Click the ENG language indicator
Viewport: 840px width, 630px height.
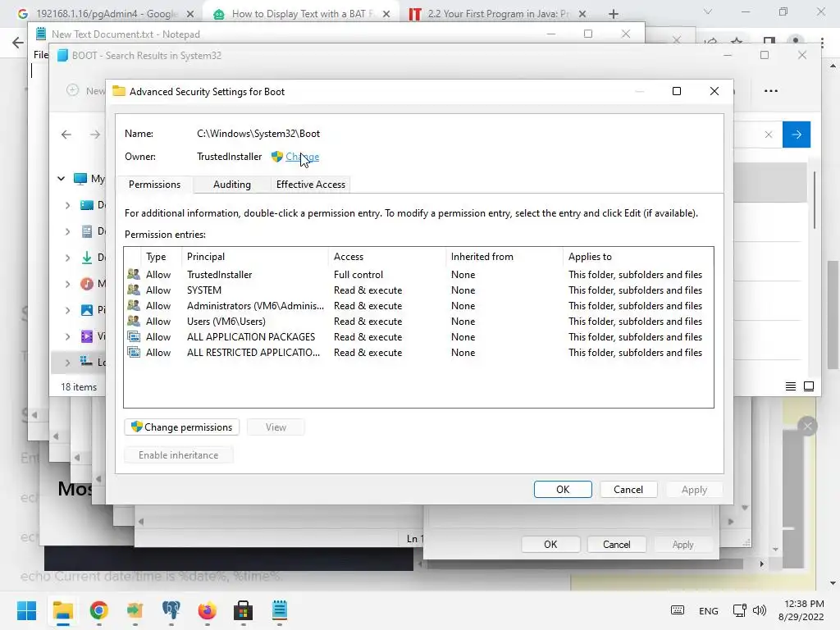(708, 610)
